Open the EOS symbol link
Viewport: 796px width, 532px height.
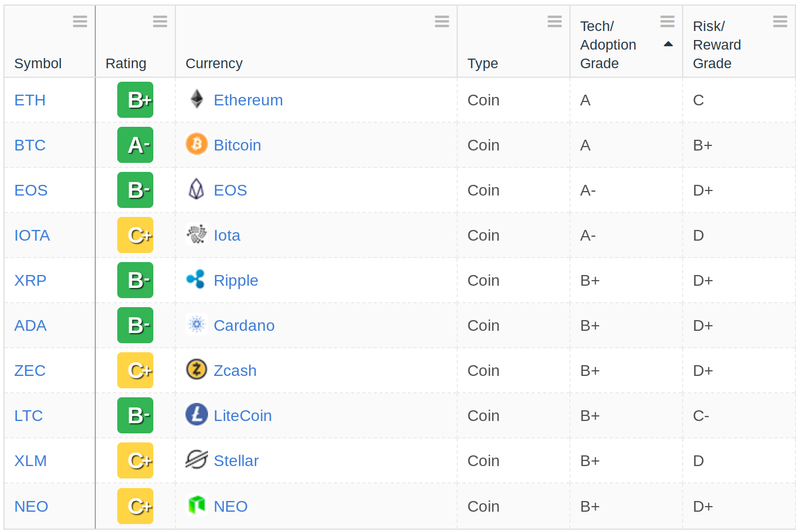(31, 190)
